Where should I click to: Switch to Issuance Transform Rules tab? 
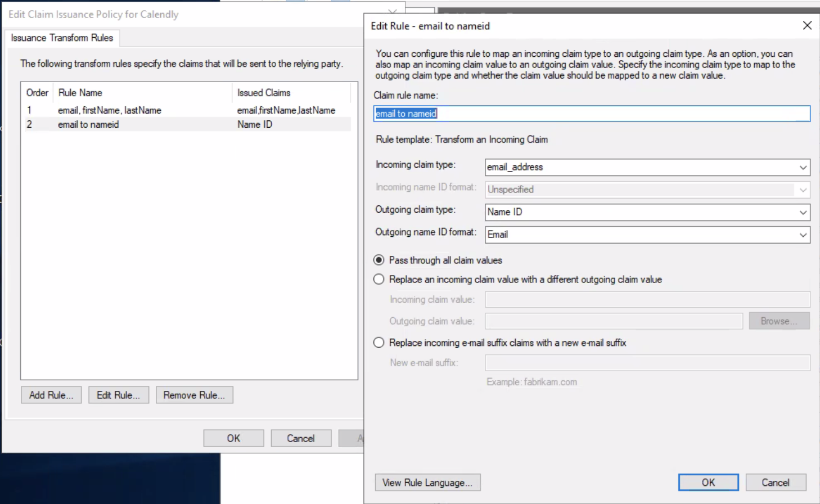62,38
